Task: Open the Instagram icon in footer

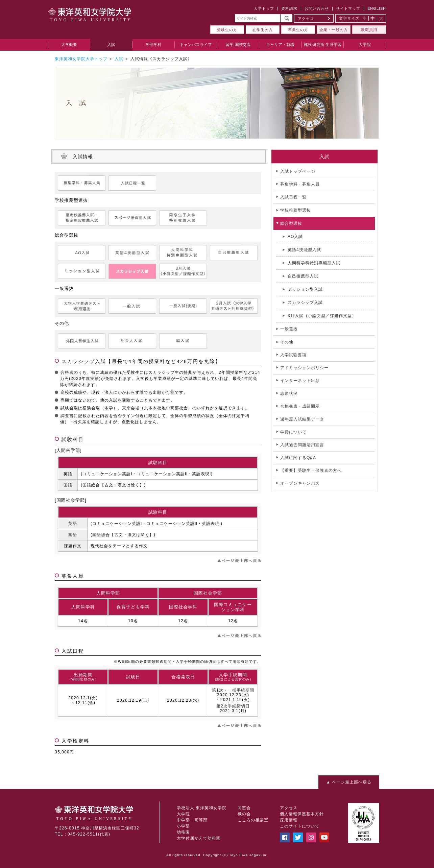Action: click(311, 837)
